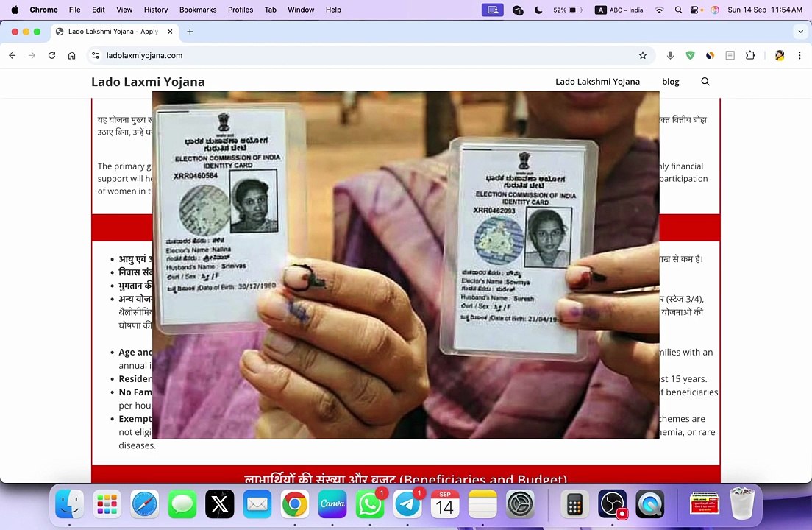Expand the tab search dropdown
This screenshot has height=530, width=812.
[x=801, y=32]
